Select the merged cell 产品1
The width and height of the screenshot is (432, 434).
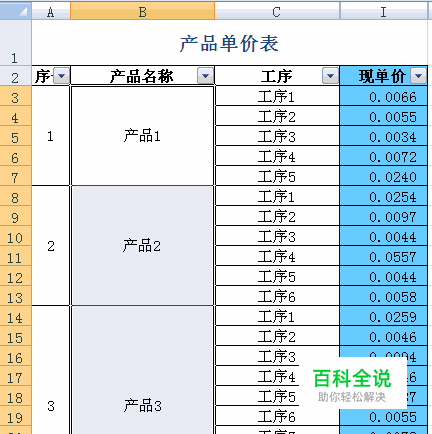point(142,136)
